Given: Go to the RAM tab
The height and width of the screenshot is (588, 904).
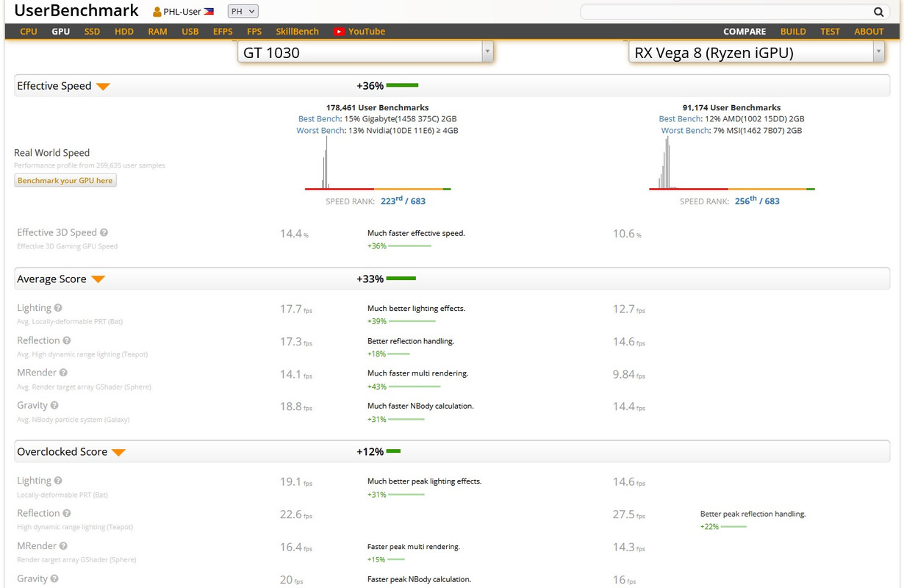Looking at the screenshot, I should click(157, 32).
